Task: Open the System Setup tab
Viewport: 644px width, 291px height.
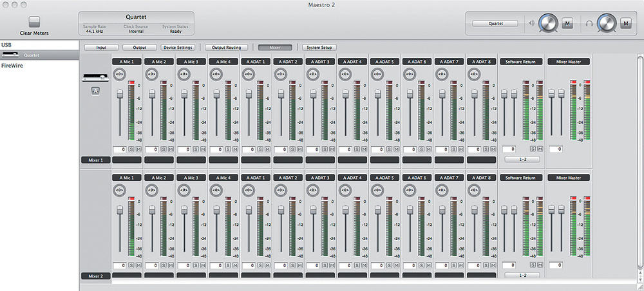Action: coord(320,48)
